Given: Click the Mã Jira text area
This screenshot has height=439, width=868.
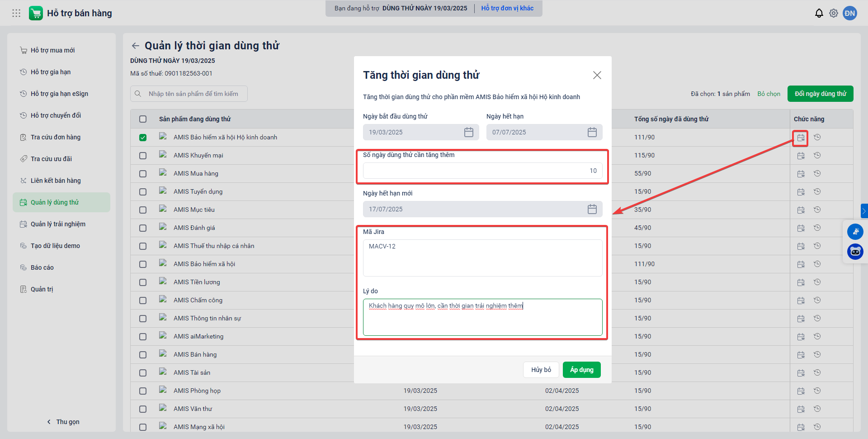Looking at the screenshot, I should coord(482,258).
